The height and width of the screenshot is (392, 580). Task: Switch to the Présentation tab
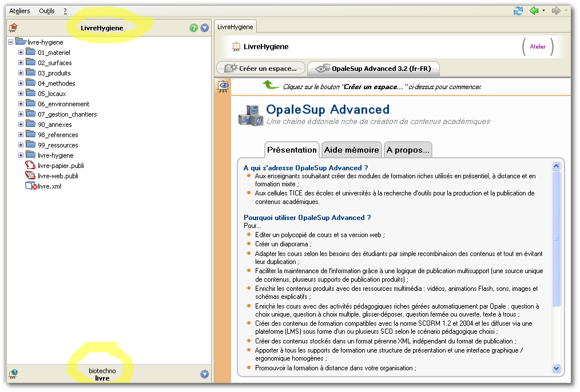point(292,150)
